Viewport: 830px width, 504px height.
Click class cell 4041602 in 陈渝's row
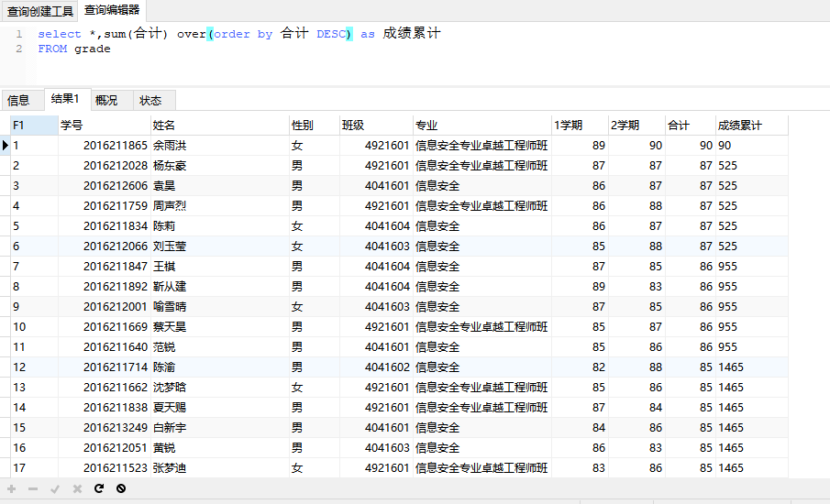point(376,367)
